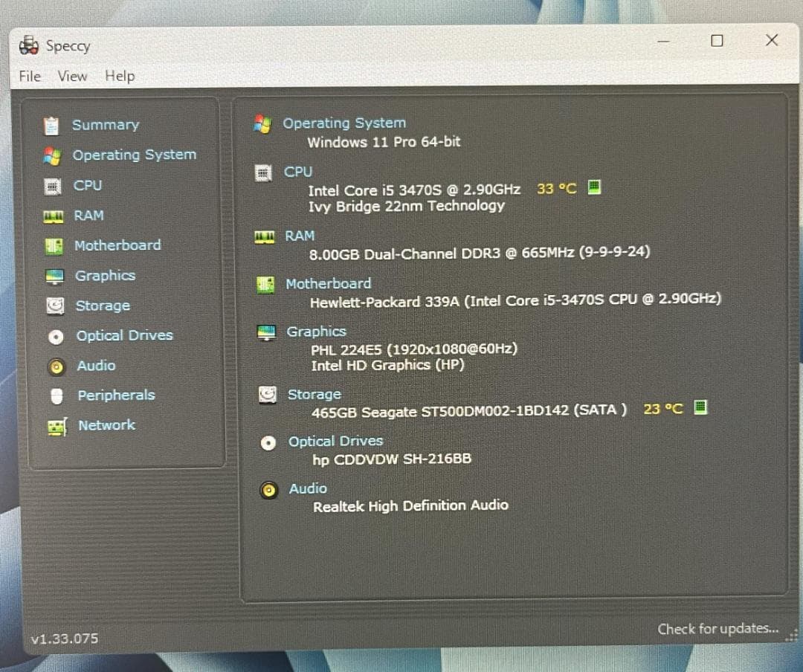The width and height of the screenshot is (803, 672).
Task: Click the text Ivy Bridge 22nm Technology
Action: click(407, 206)
